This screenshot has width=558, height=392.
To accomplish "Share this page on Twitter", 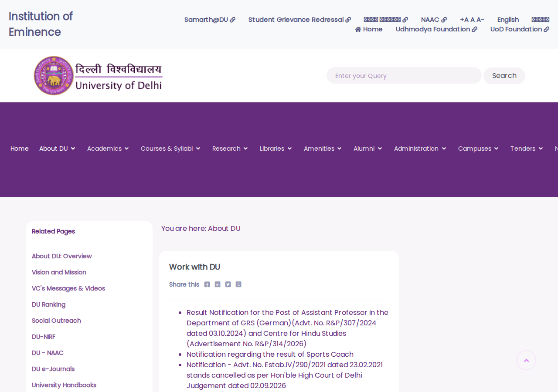I will (x=228, y=284).
